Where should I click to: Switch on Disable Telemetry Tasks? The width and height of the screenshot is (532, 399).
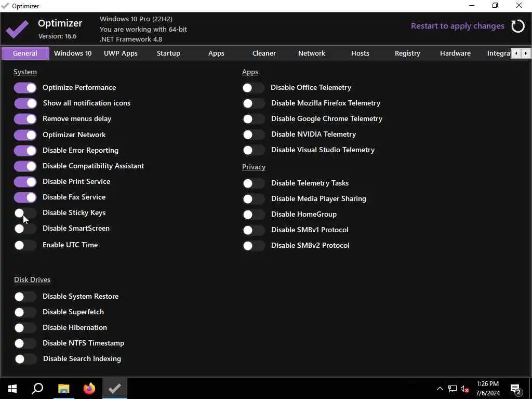click(x=254, y=183)
